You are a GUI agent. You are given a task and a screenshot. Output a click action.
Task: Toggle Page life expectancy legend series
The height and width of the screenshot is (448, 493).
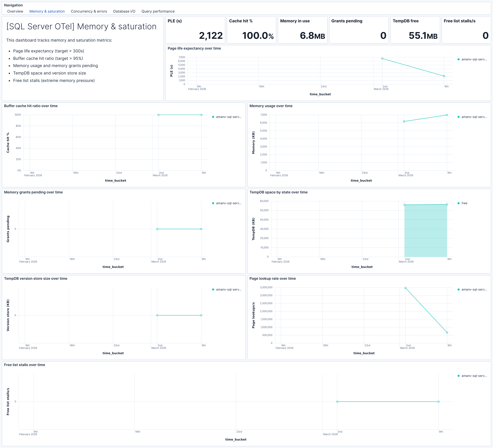point(474,59)
